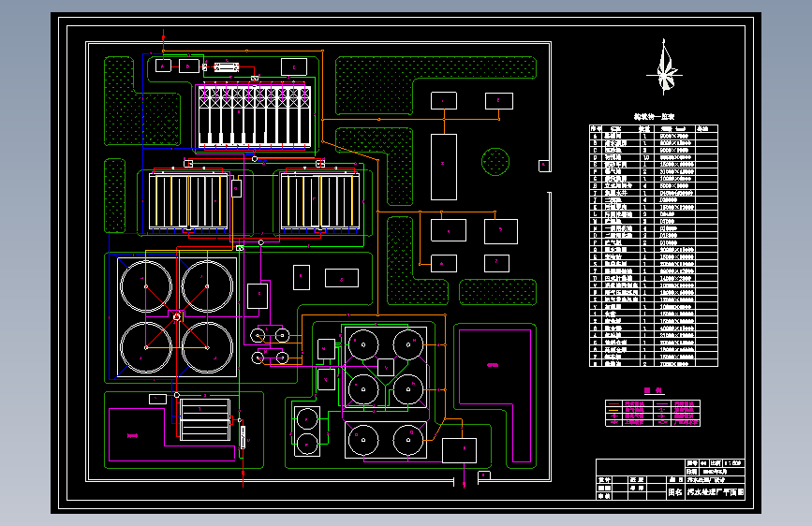
Task: Pick the magenta line sample in legend
Action: pyautogui.click(x=662, y=403)
